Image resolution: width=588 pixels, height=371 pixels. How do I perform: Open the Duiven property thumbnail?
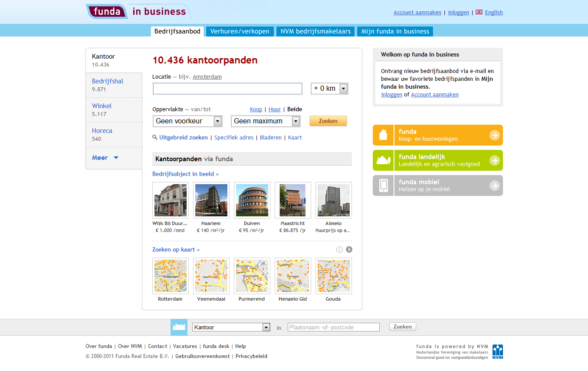coord(252,200)
